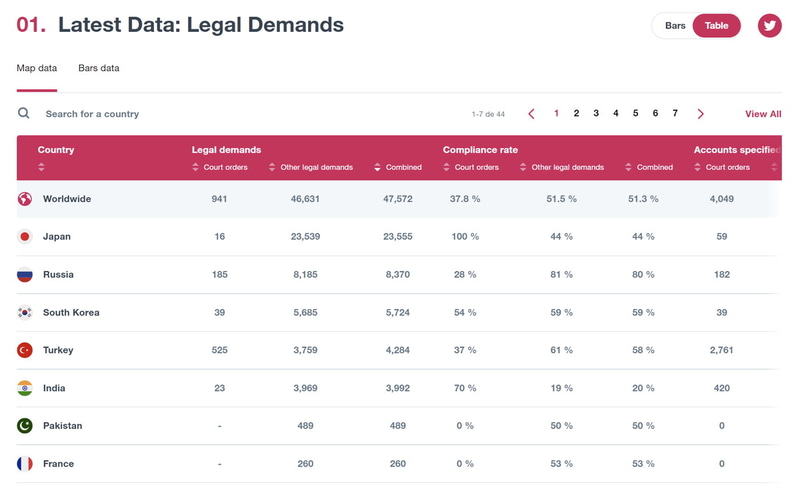Click the South Korea flag icon
Screen dimensions: 800x489
pos(25,313)
